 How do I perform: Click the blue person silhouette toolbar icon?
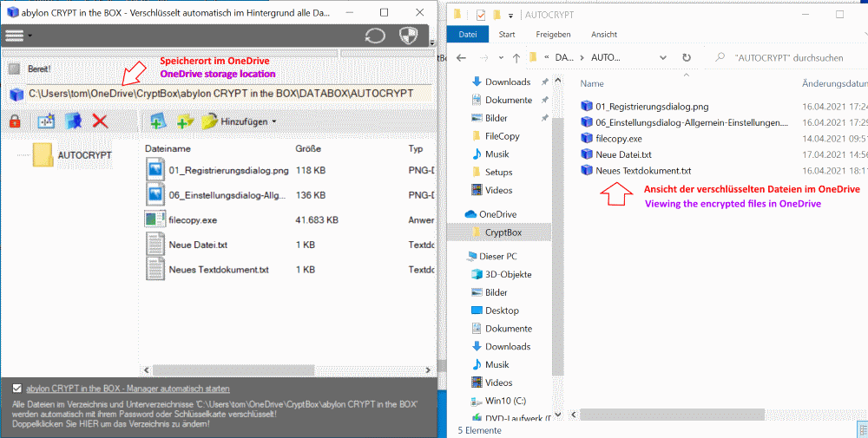pyautogui.click(x=73, y=121)
